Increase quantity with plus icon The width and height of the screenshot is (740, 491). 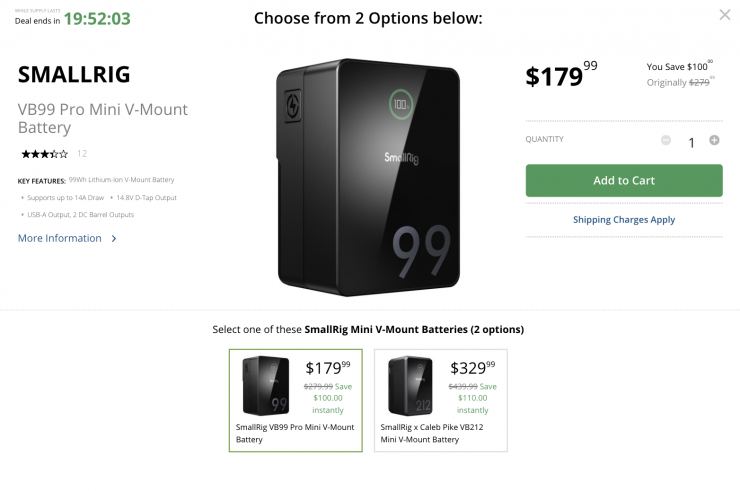point(714,140)
